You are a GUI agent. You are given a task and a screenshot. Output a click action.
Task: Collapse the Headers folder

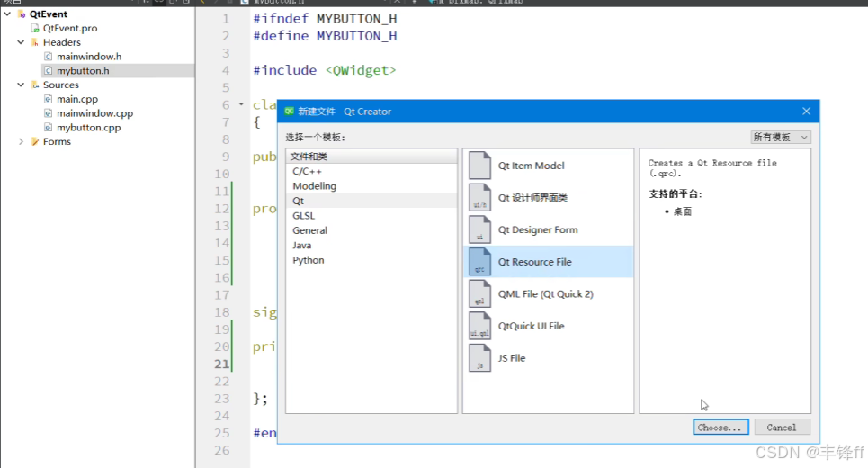(21, 42)
